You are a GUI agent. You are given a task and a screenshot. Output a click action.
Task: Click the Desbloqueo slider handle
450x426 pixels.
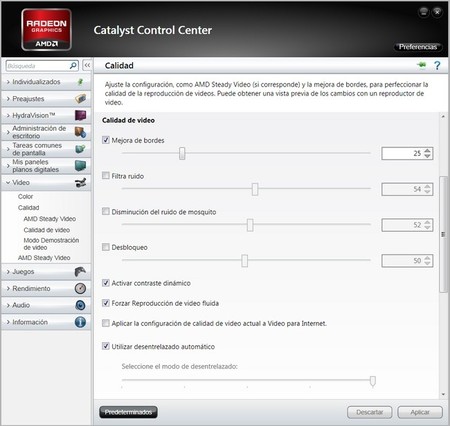click(245, 260)
